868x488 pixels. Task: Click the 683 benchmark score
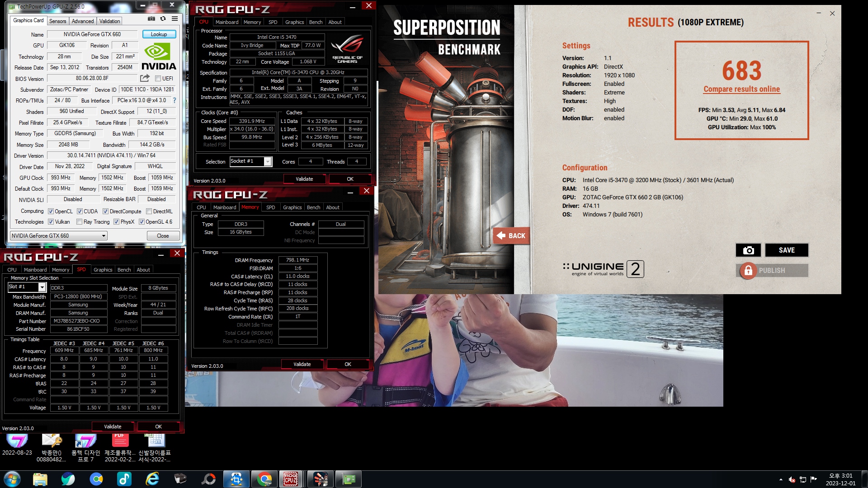pyautogui.click(x=741, y=70)
